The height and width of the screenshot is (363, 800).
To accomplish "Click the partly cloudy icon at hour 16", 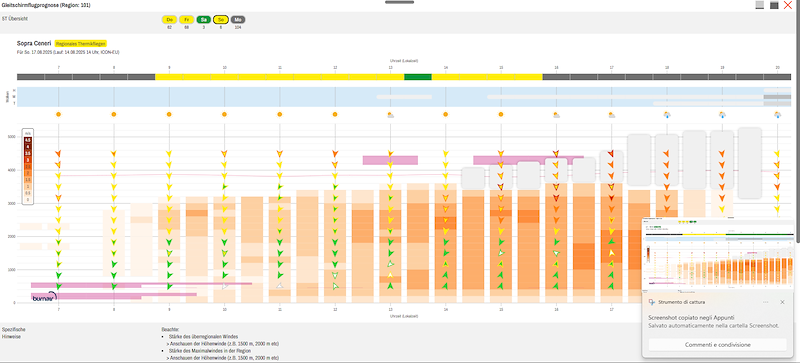I will (x=556, y=115).
